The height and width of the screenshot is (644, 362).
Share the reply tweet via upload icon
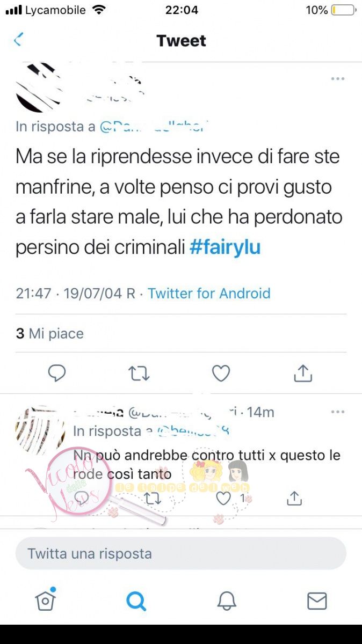294,499
